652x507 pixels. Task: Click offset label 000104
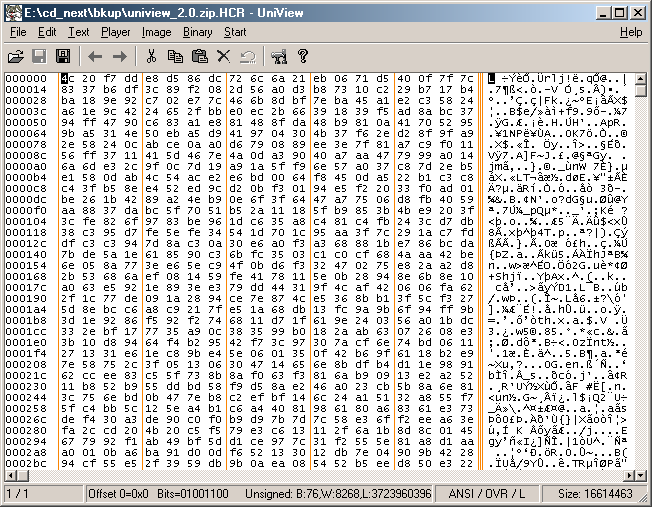tap(26, 221)
